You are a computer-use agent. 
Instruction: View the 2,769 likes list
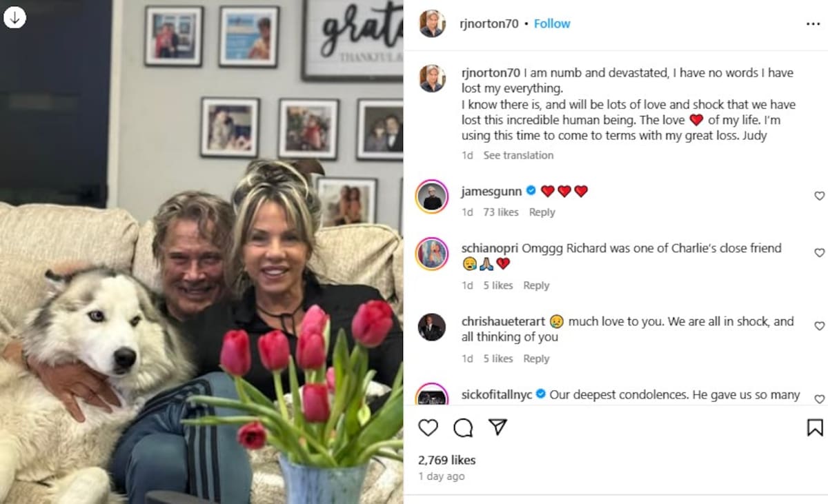446,460
